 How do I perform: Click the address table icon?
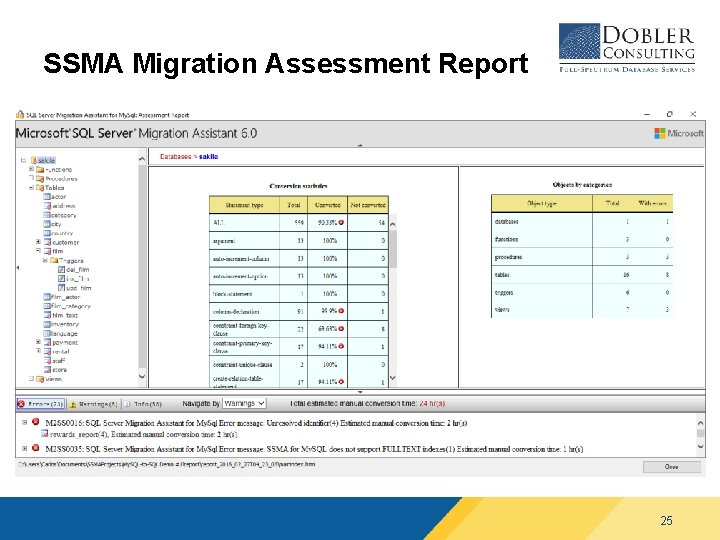[47, 206]
